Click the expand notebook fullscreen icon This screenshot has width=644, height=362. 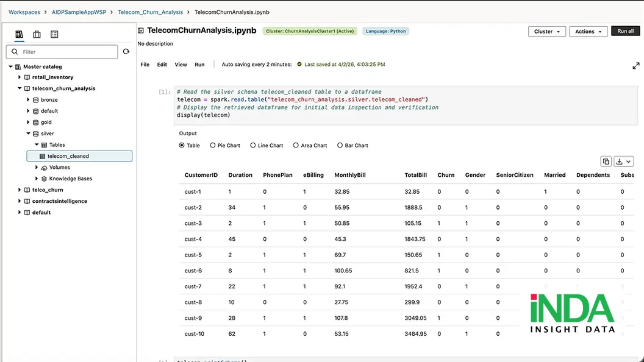point(636,66)
